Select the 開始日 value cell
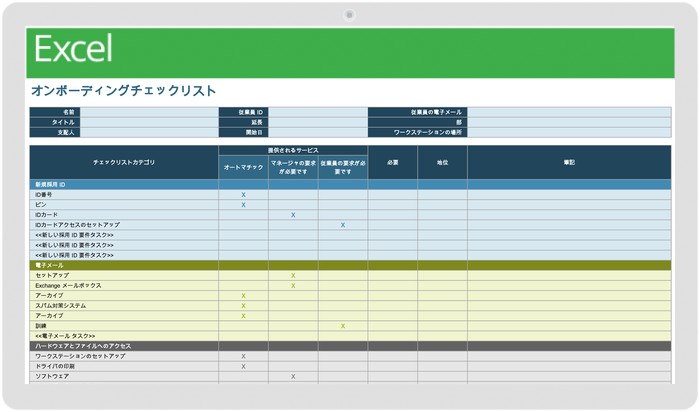 tap(317, 132)
